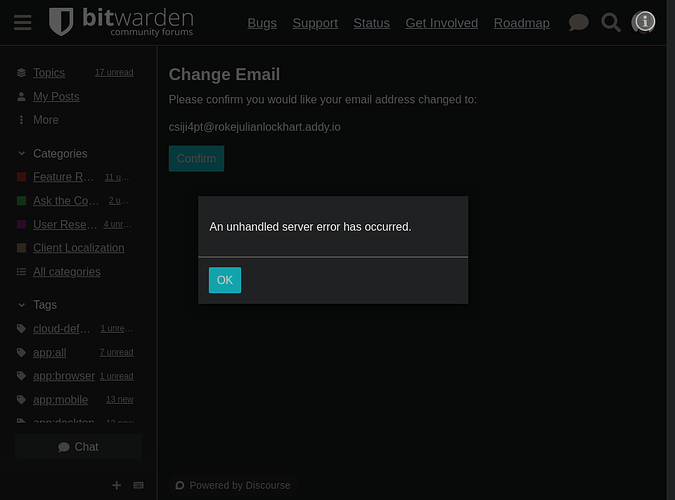Open the 11 unread Feature Requests link
This screenshot has width=675, height=500.
pos(117,177)
